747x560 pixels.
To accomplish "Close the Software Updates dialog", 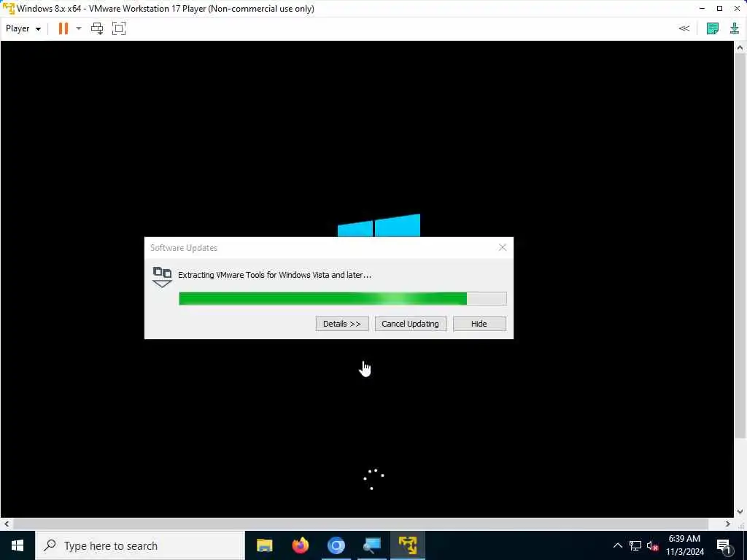I will (503, 247).
